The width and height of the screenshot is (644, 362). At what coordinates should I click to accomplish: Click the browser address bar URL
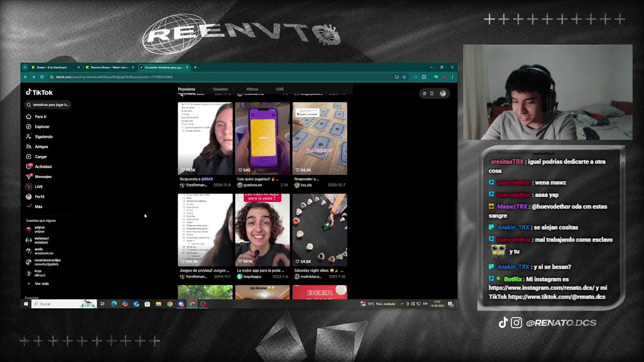(114, 77)
